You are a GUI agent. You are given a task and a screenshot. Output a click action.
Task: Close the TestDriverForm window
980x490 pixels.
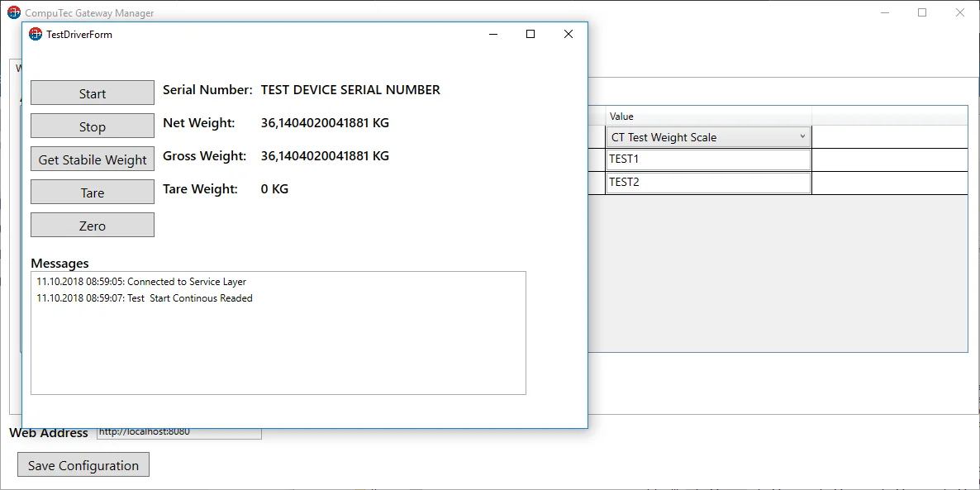(x=568, y=35)
